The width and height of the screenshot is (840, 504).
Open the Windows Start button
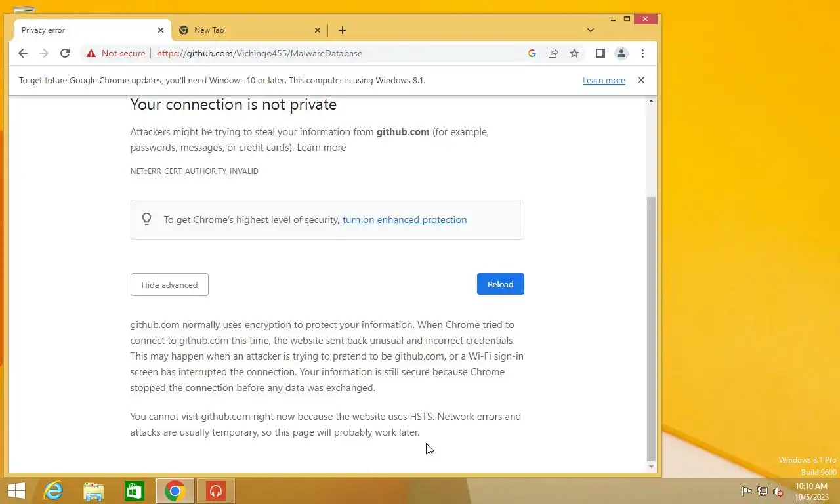pyautogui.click(x=16, y=491)
